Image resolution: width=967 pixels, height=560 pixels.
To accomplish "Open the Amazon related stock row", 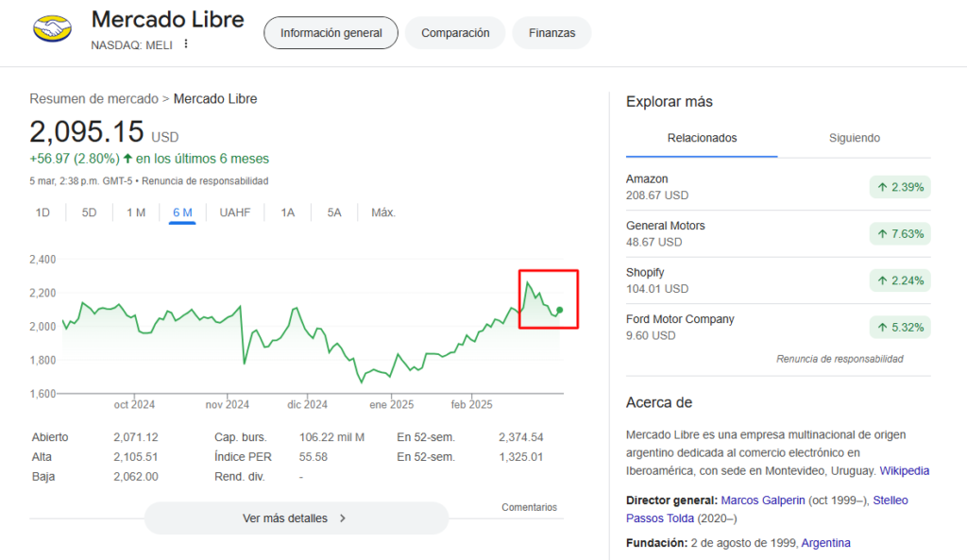I will click(x=778, y=187).
